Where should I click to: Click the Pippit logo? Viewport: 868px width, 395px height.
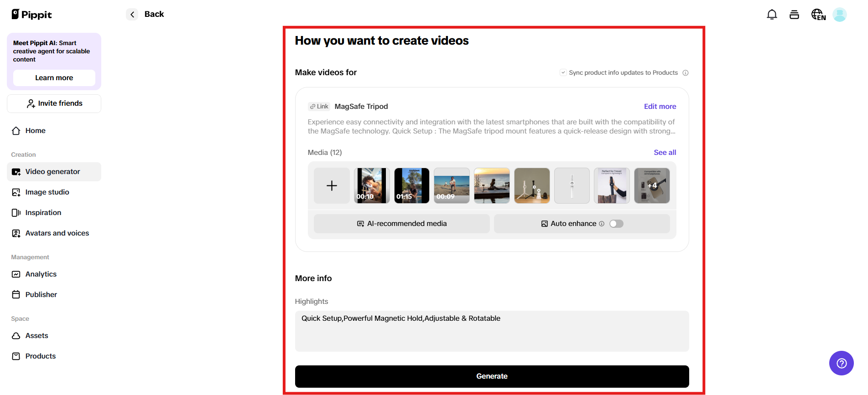coord(31,15)
